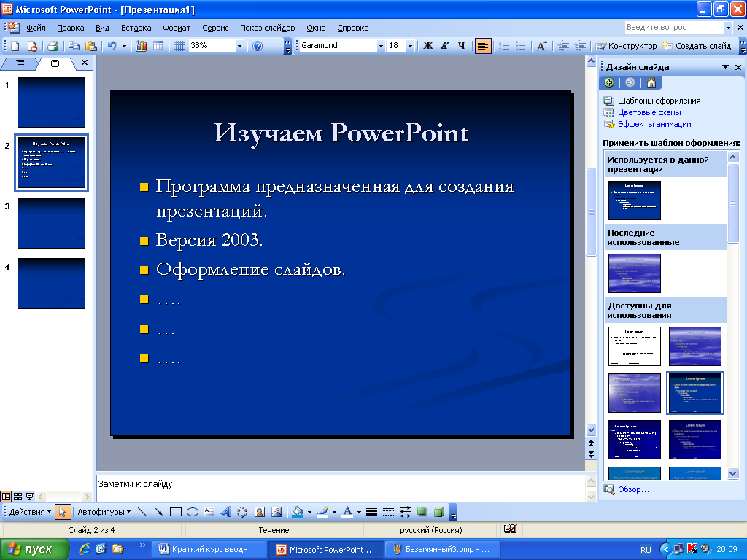
Task: Click the Создать слайд button
Action: click(x=697, y=46)
